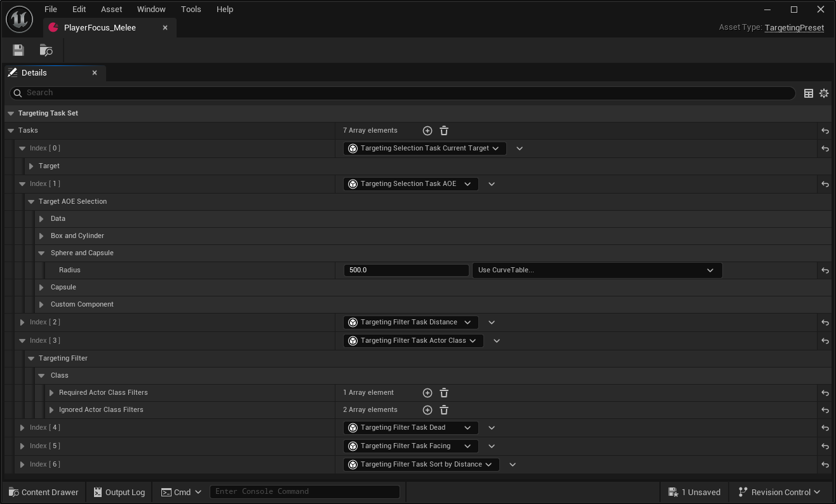836x504 pixels.
Task: Click the Save asset floppy disk icon
Action: pos(18,50)
